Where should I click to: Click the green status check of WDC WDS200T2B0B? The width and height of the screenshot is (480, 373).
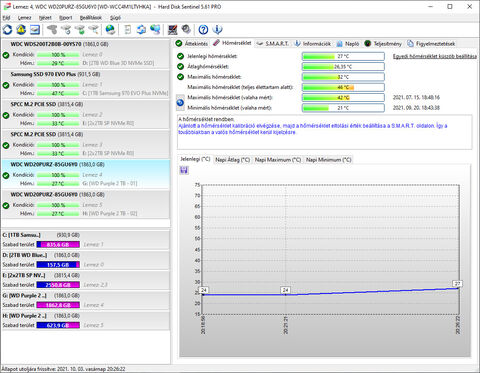tap(6, 55)
